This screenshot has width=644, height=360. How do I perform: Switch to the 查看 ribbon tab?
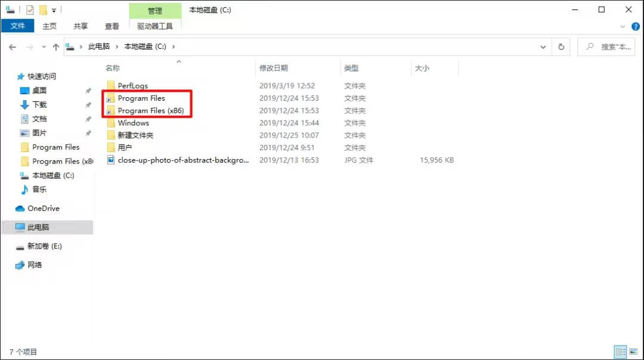tap(113, 26)
